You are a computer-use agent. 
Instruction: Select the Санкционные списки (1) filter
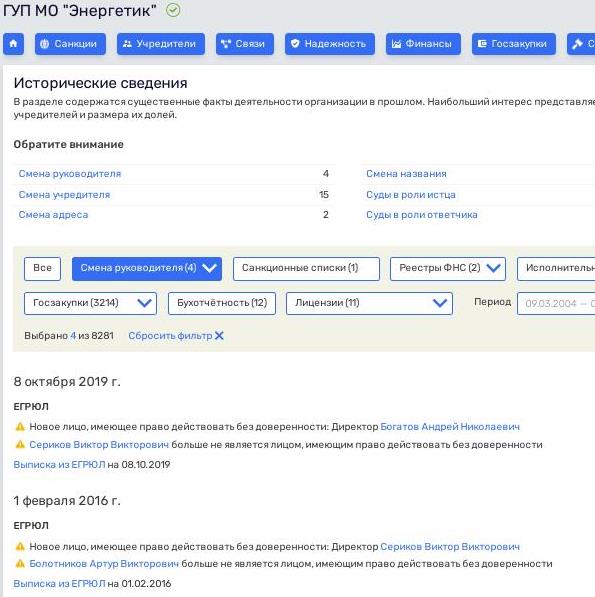[x=306, y=269]
